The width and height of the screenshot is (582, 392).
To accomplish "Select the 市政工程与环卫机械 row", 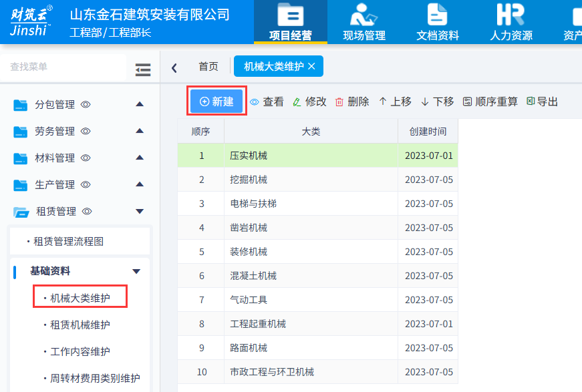I will coord(317,372).
